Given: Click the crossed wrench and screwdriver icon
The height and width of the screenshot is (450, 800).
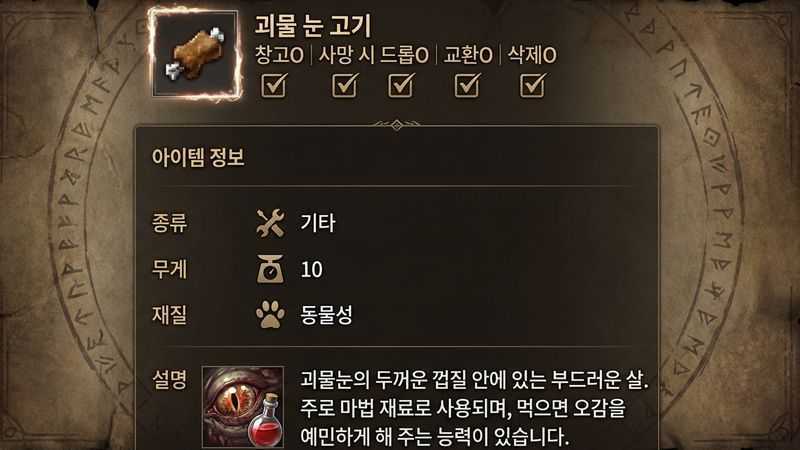Looking at the screenshot, I should [x=270, y=223].
